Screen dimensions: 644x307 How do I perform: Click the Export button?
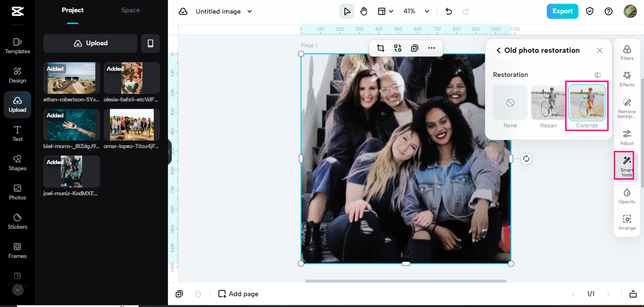point(562,11)
